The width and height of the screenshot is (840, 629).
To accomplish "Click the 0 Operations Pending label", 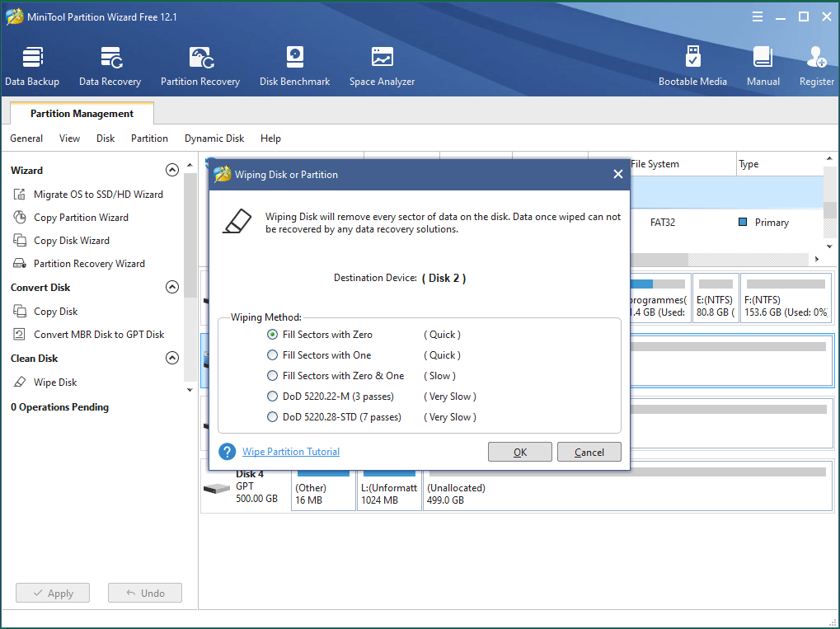I will coord(59,407).
